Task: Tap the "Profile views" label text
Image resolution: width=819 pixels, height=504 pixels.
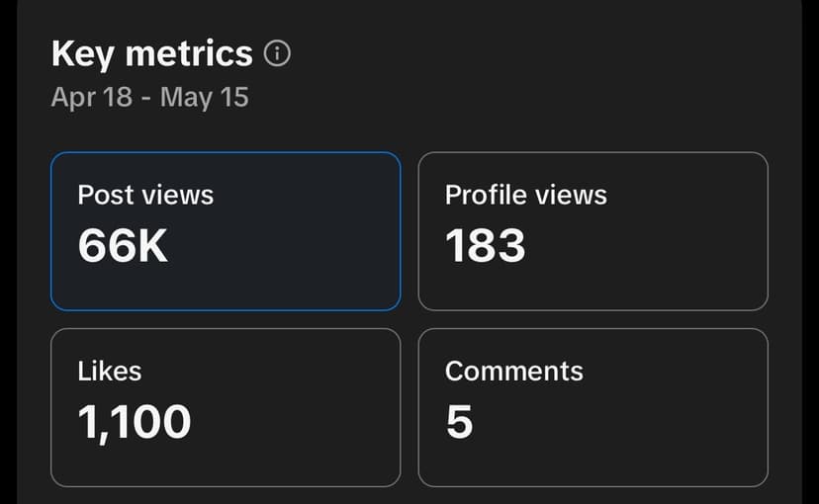Action: point(525,195)
